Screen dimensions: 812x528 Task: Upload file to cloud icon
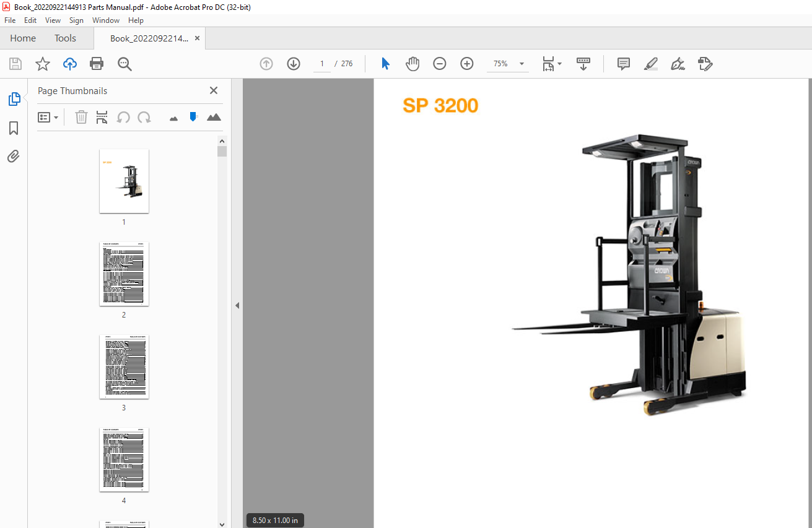(70, 64)
